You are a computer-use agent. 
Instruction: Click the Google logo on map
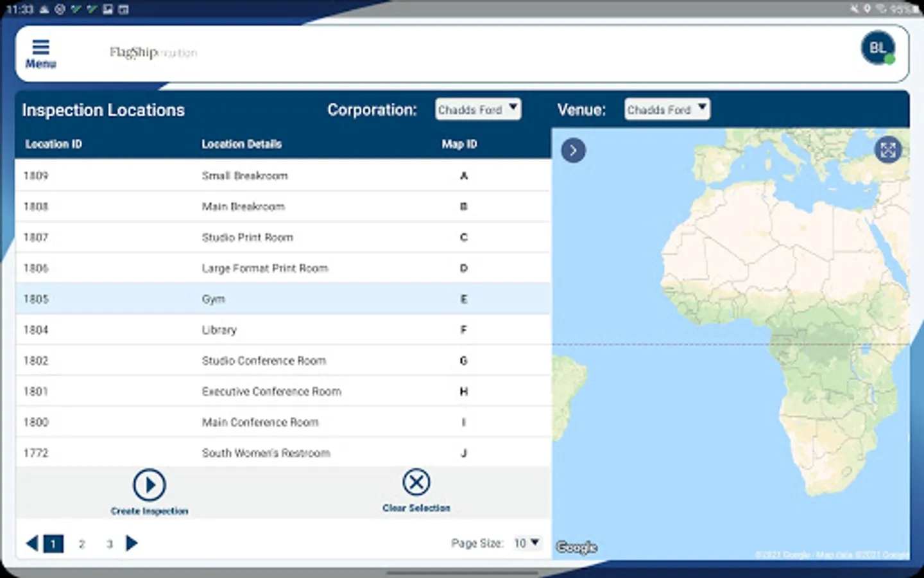click(576, 547)
